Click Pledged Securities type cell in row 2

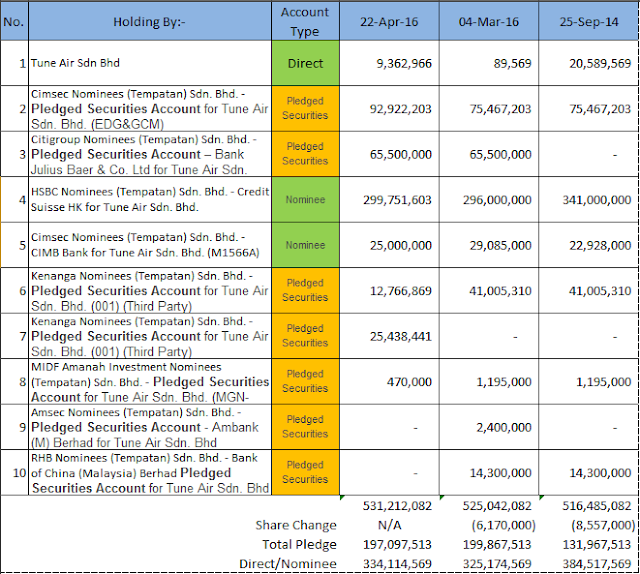pos(305,109)
